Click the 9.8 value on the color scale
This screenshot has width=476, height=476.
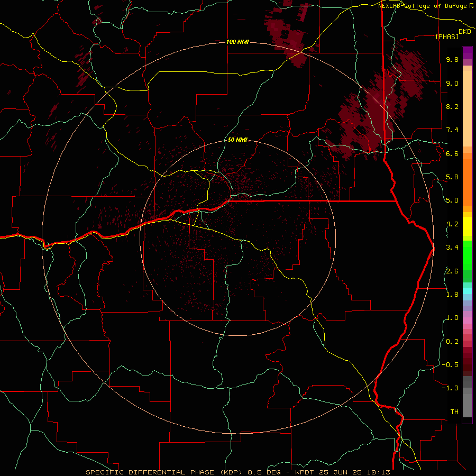(x=452, y=59)
